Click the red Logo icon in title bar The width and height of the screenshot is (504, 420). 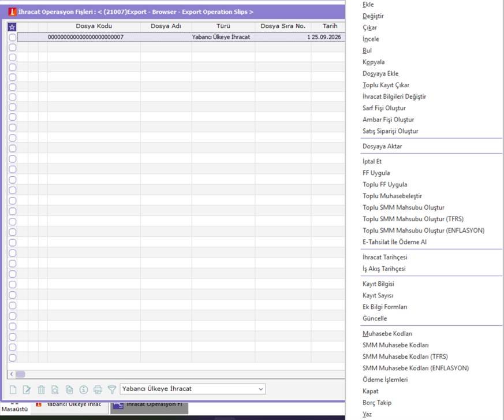(x=12, y=12)
